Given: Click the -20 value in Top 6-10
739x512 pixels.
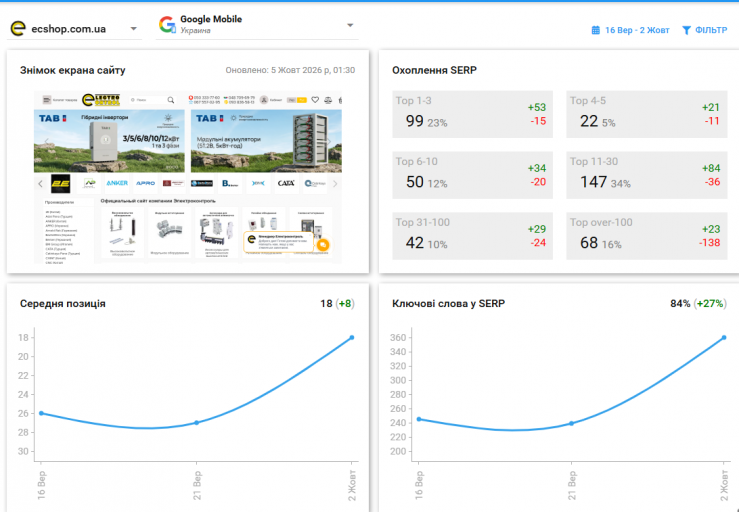Looking at the screenshot, I should click(538, 182).
